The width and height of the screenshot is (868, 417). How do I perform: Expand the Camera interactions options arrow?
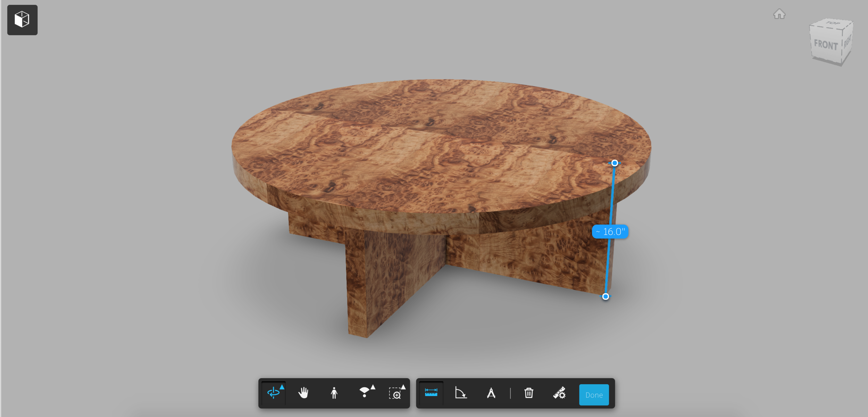(373, 387)
